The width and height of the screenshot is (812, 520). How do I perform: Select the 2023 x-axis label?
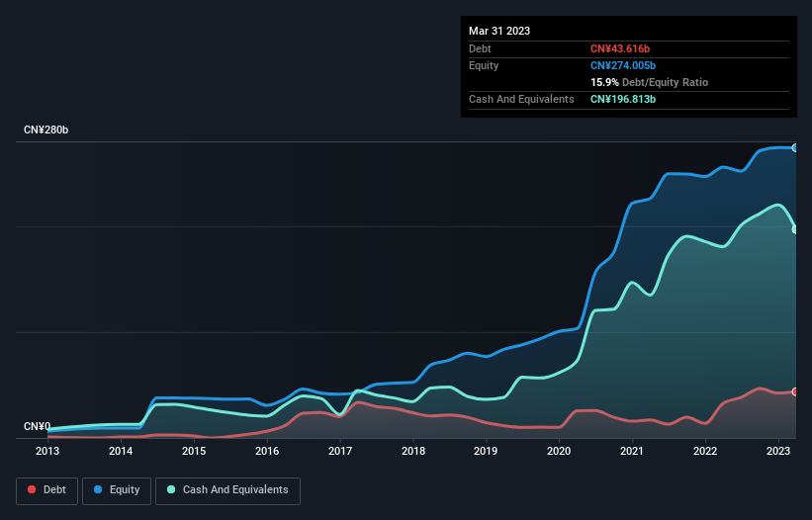pos(778,451)
